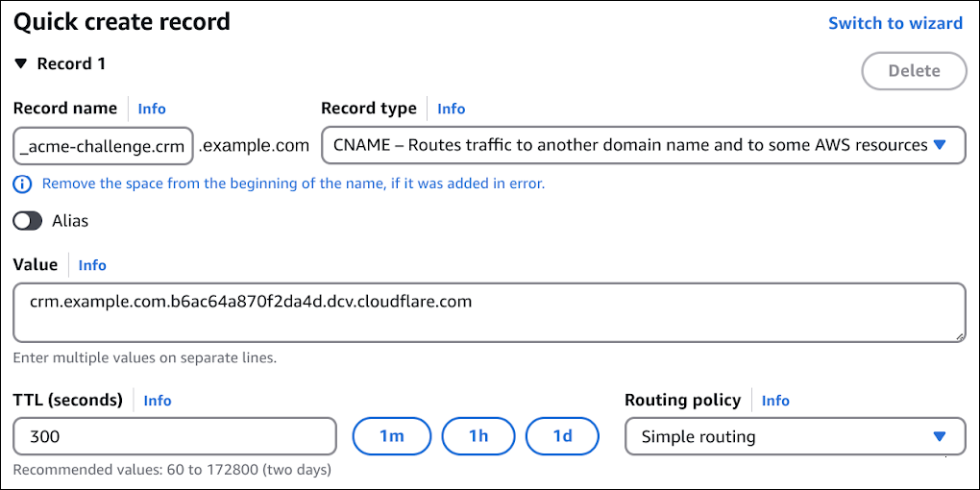
Task: Collapse the Record 1 section triangle
Action: coord(21,64)
